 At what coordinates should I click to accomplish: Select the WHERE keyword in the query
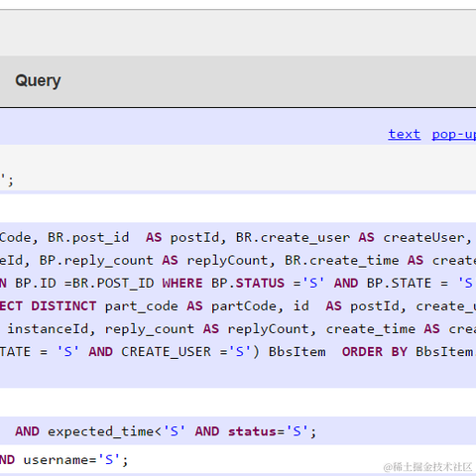[x=182, y=284]
